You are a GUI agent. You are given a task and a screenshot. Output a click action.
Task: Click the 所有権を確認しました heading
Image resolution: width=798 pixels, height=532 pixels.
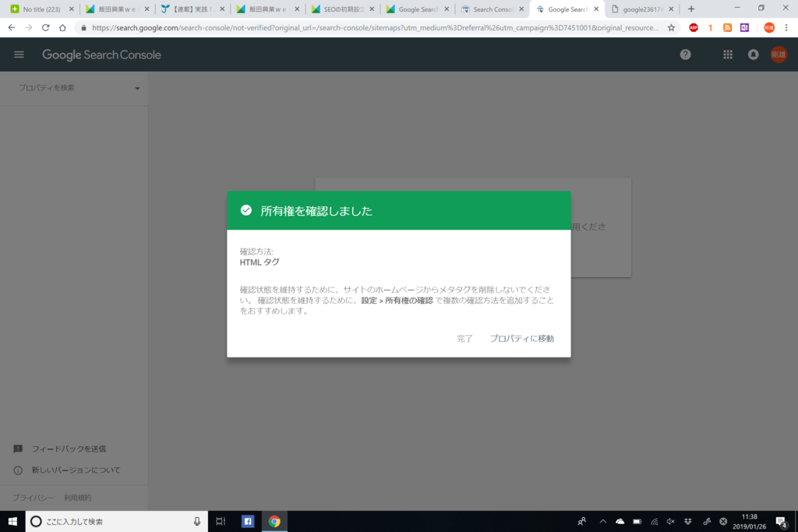click(316, 210)
